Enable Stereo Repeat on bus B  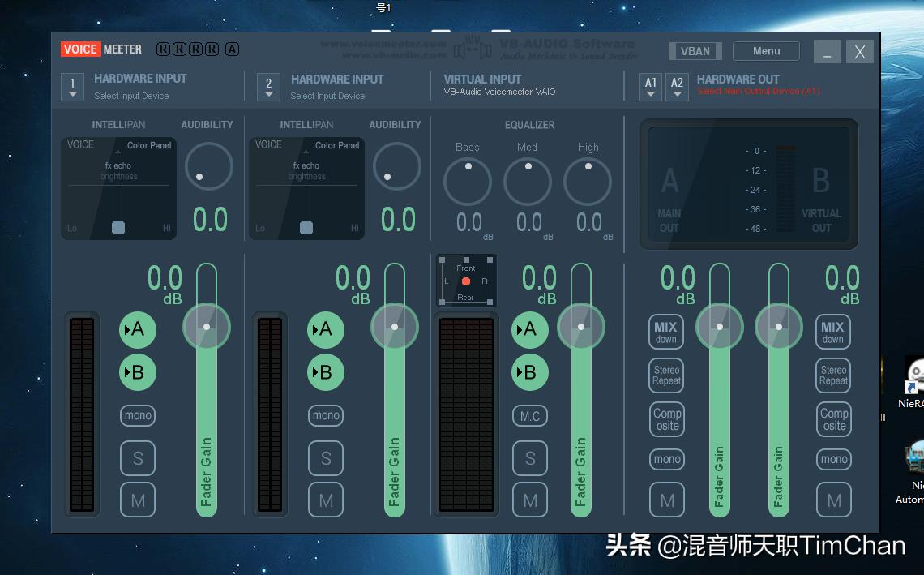point(833,375)
